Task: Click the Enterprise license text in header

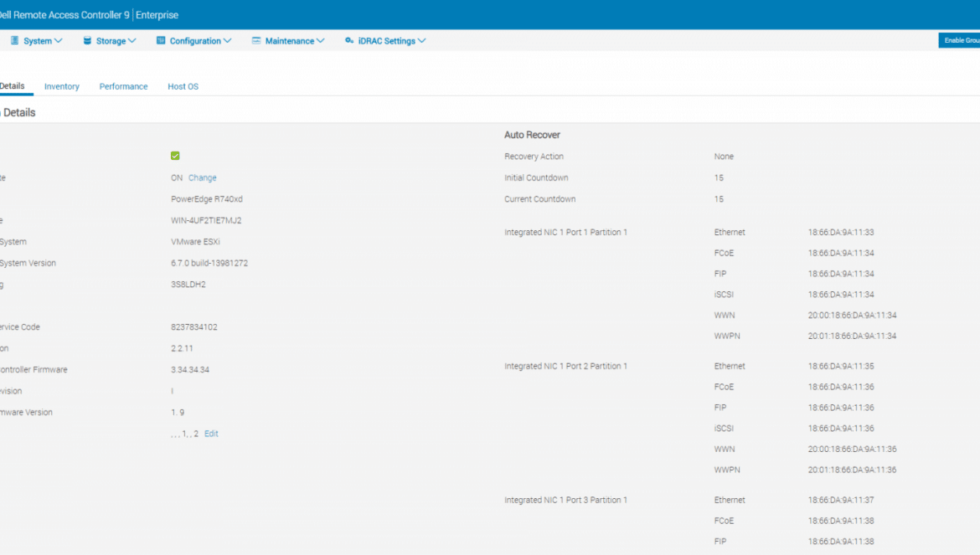Action: (x=157, y=15)
